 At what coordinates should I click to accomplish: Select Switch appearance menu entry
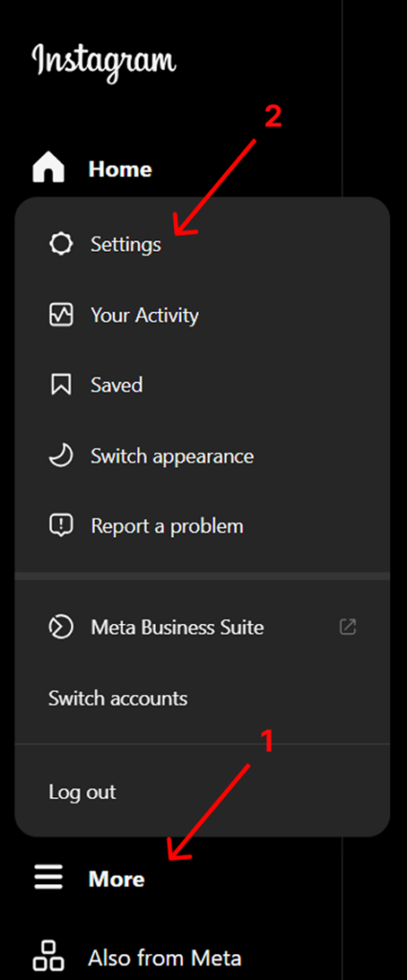[172, 457]
